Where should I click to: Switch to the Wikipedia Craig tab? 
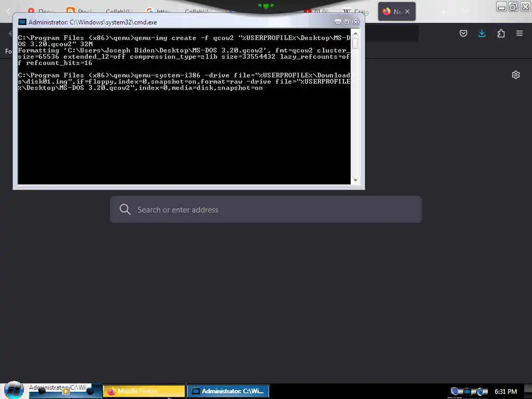[355, 11]
